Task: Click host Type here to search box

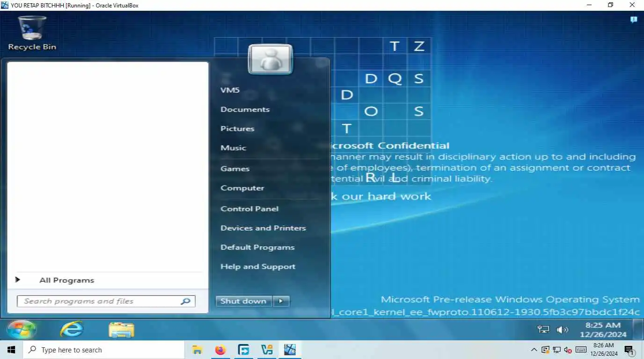Action: coord(103,350)
